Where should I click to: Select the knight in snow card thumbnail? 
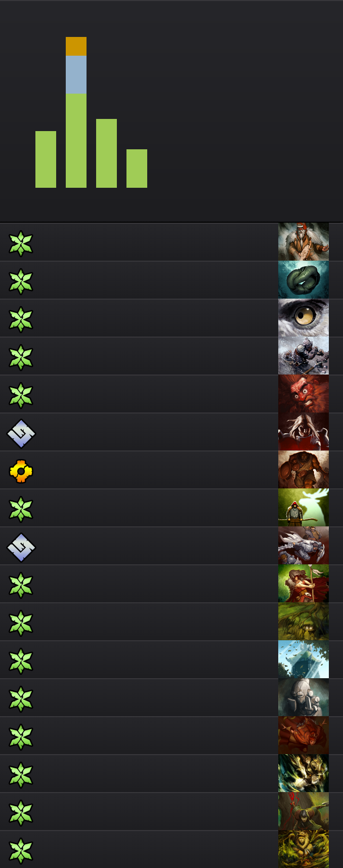[x=304, y=356]
